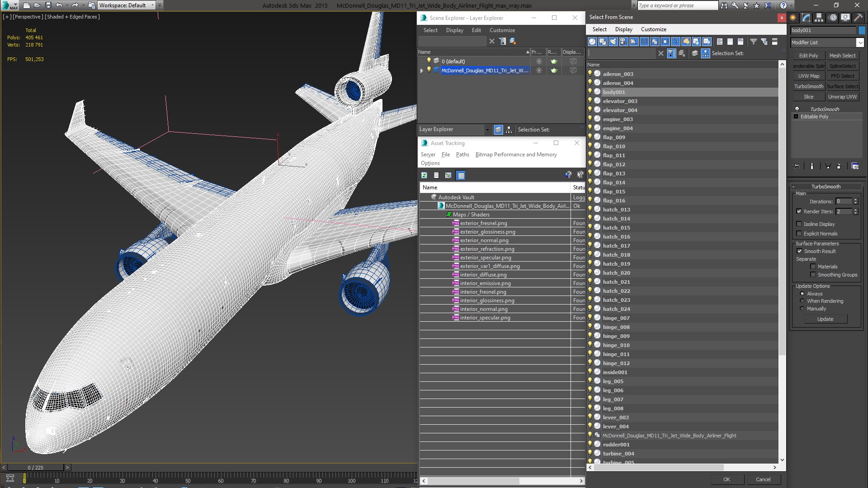Screen dimensions: 868x488
Task: Open the Customize menu in Select From Scene
Action: point(653,29)
